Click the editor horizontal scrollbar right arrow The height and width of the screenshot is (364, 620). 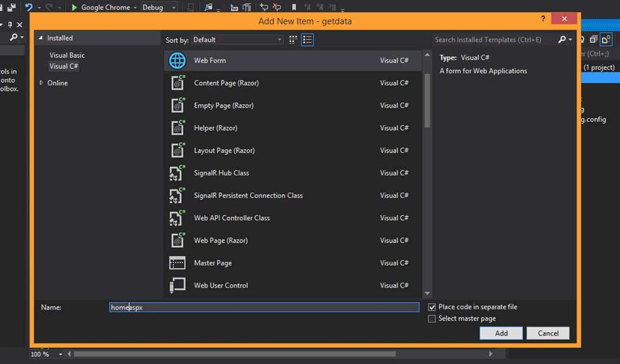click(490, 354)
